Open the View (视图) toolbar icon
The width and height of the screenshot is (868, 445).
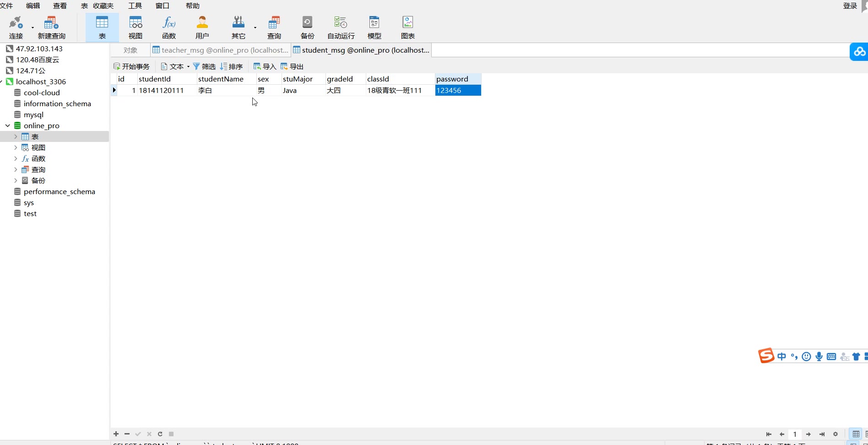(136, 27)
